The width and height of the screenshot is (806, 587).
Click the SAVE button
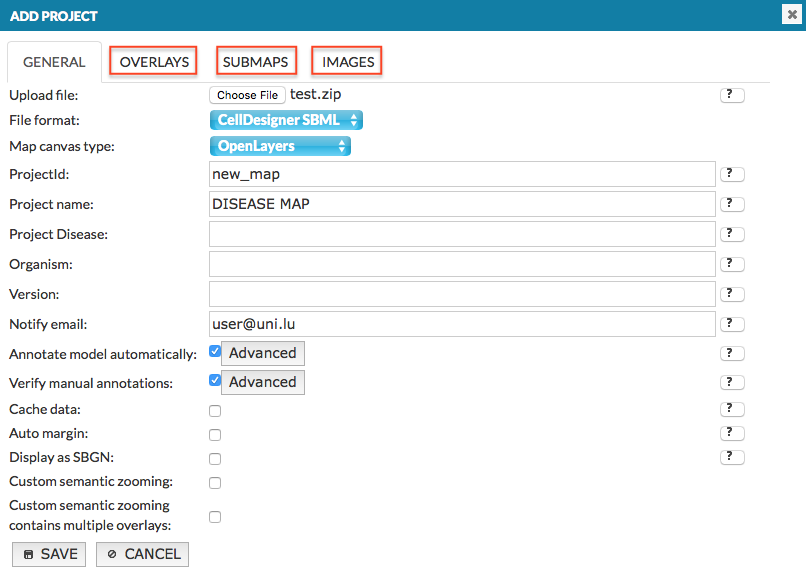click(x=49, y=554)
